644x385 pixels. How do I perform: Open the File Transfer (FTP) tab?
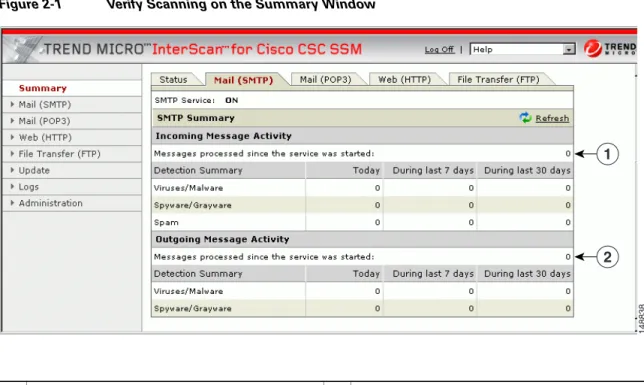tap(498, 79)
